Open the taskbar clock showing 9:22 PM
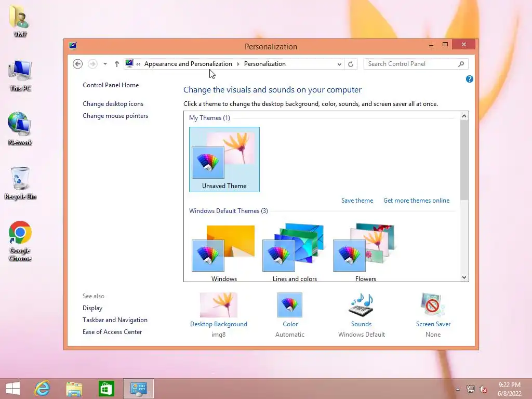The height and width of the screenshot is (399, 532). click(x=509, y=389)
